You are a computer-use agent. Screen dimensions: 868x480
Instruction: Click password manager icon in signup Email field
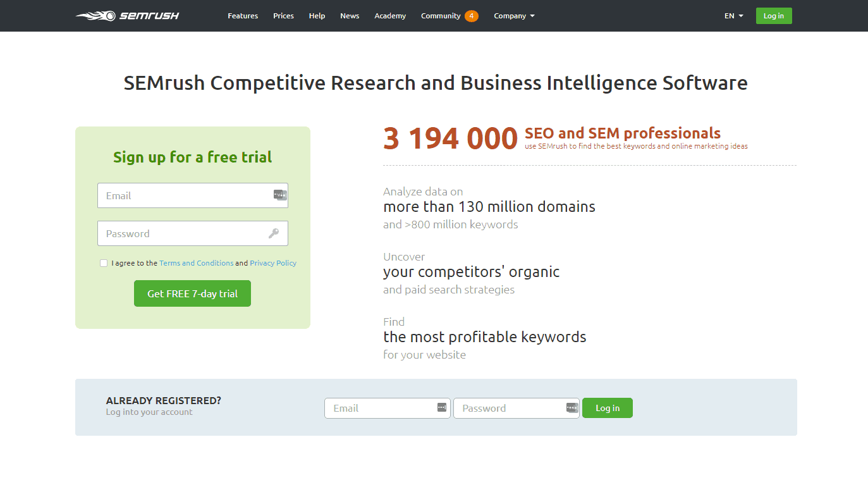280,195
